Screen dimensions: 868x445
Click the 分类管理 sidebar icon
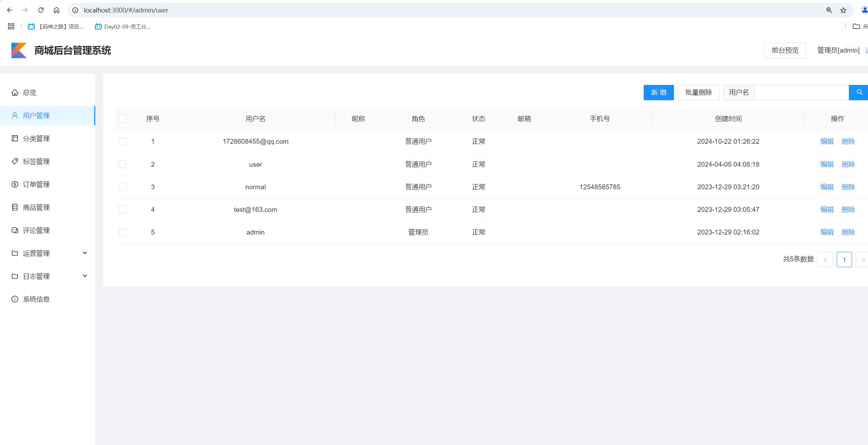15,138
